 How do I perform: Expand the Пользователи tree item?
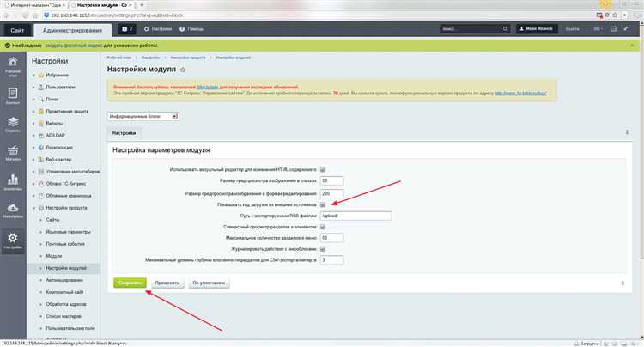click(x=33, y=88)
